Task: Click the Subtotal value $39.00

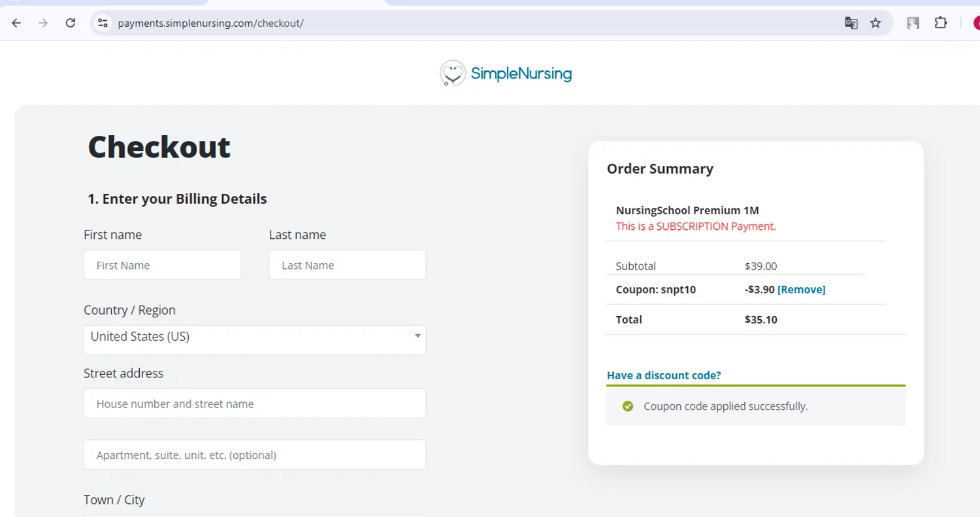Action: [760, 266]
